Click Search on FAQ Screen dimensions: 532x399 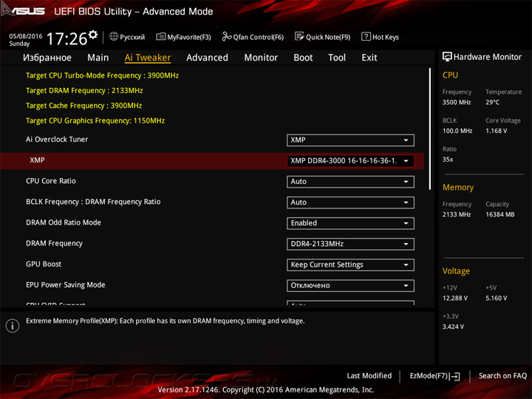[502, 376]
